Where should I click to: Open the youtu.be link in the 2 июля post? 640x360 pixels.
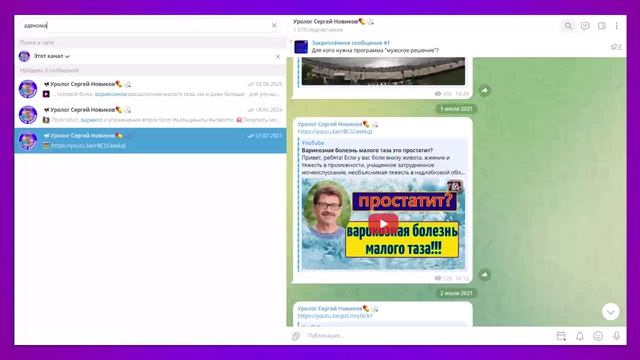[335, 316]
